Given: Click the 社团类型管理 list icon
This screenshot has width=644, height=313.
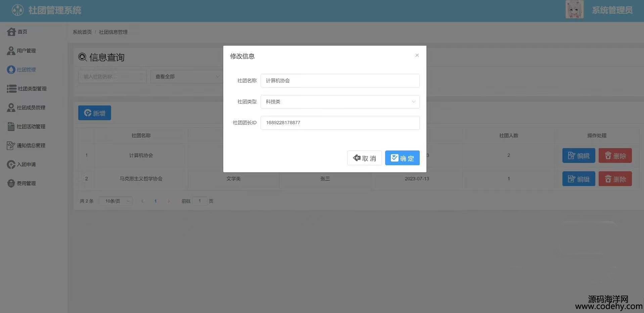Looking at the screenshot, I should [x=11, y=89].
